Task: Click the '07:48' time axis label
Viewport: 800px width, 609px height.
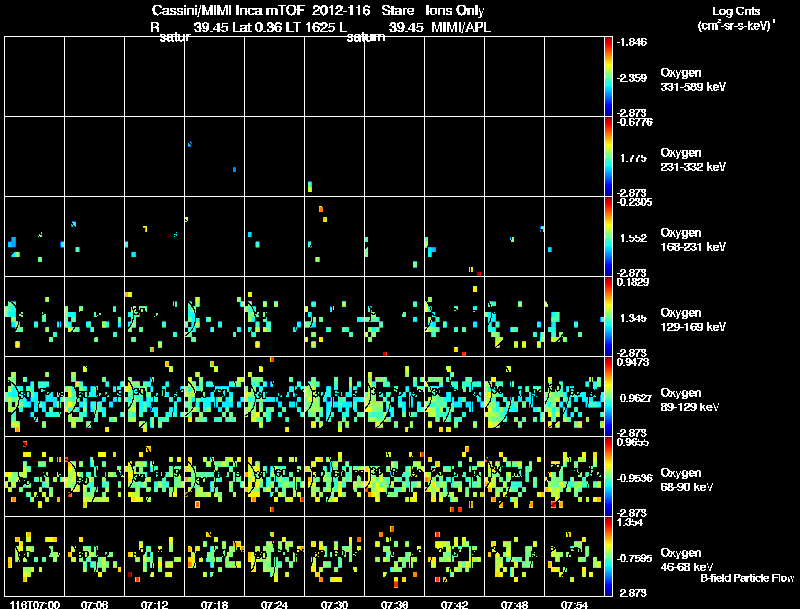Action: [x=514, y=604]
